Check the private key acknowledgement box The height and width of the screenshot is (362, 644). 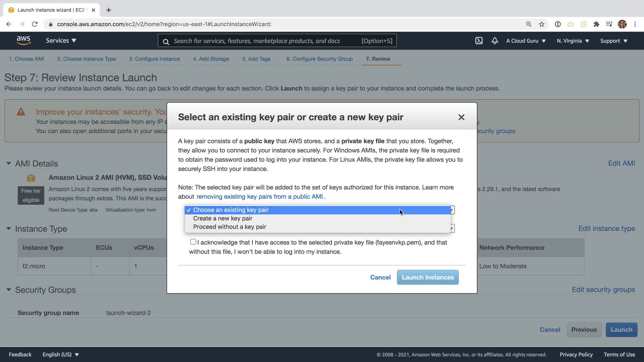[x=193, y=242]
